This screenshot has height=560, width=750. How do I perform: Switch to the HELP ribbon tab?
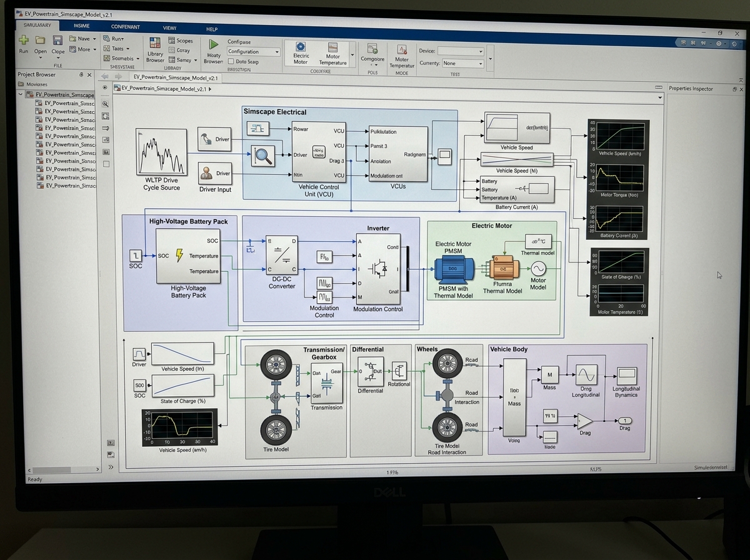[212, 29]
